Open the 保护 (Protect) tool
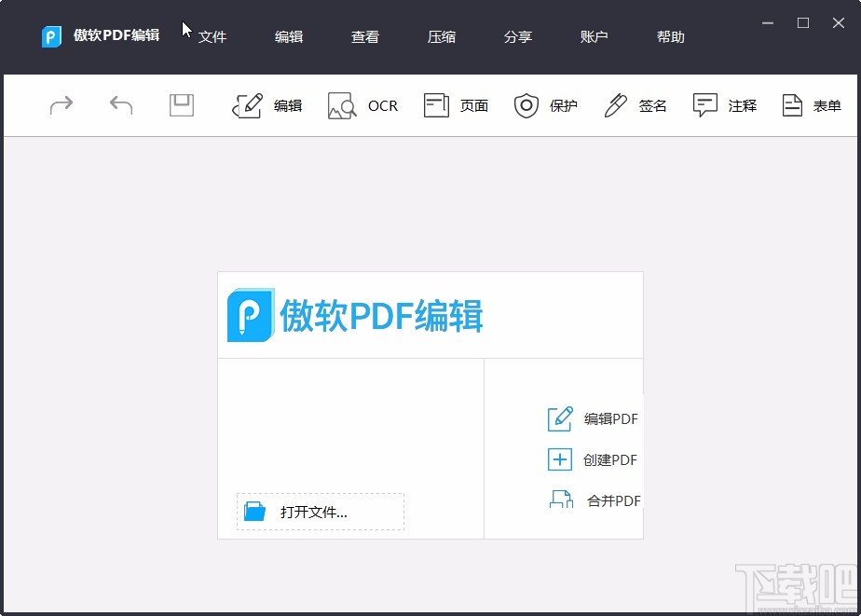The width and height of the screenshot is (861, 616). click(526, 105)
